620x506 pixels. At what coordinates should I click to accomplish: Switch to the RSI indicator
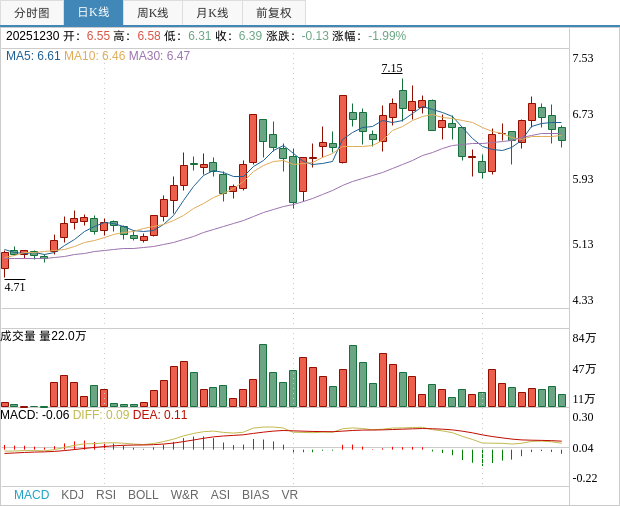pyautogui.click(x=106, y=495)
